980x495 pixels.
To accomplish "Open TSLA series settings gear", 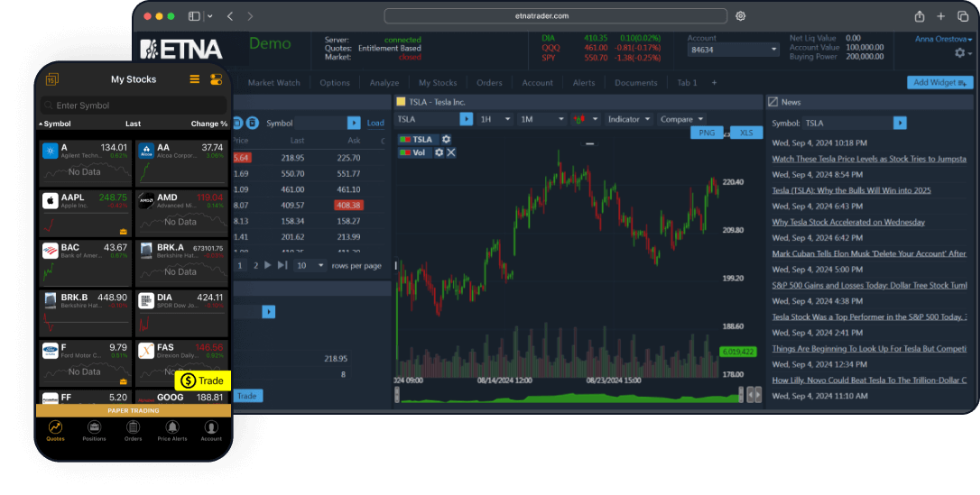I will pos(447,139).
